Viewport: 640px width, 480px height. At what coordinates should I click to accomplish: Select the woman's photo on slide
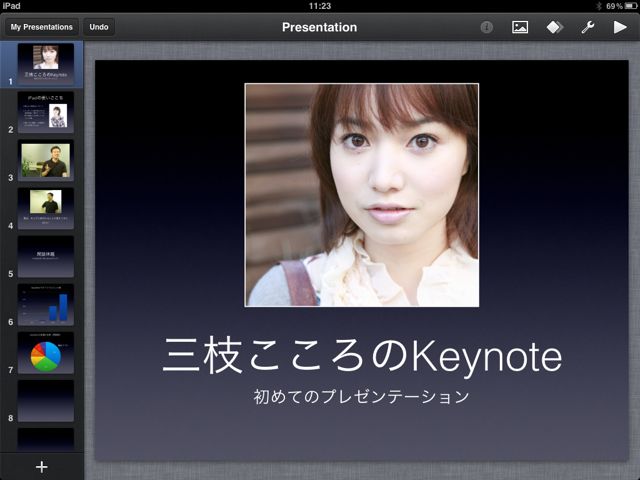coord(362,195)
